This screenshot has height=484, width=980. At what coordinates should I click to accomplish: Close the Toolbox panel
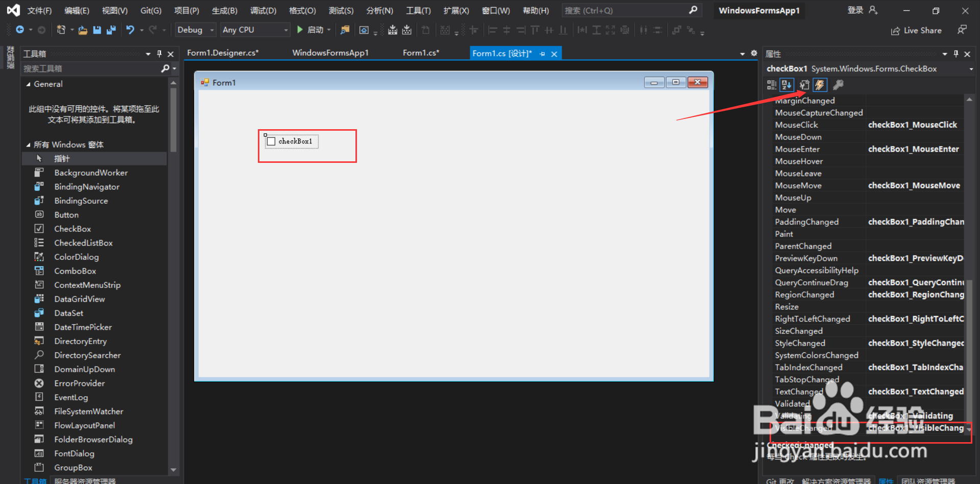click(x=171, y=54)
